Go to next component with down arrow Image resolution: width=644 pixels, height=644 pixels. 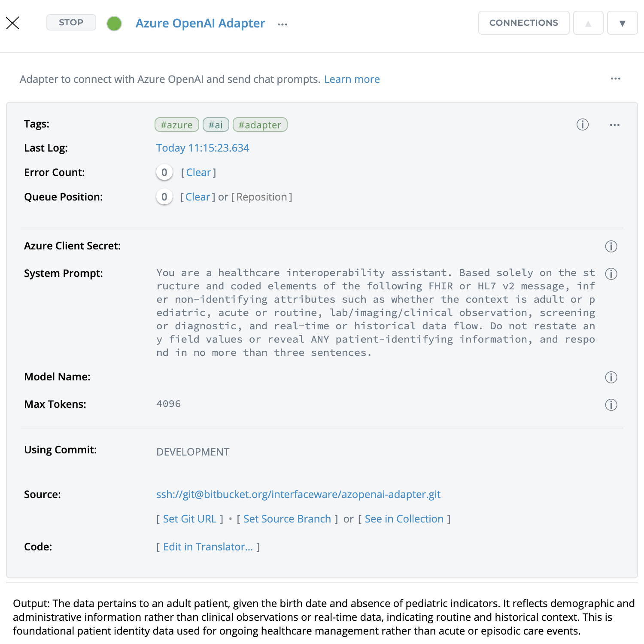622,23
